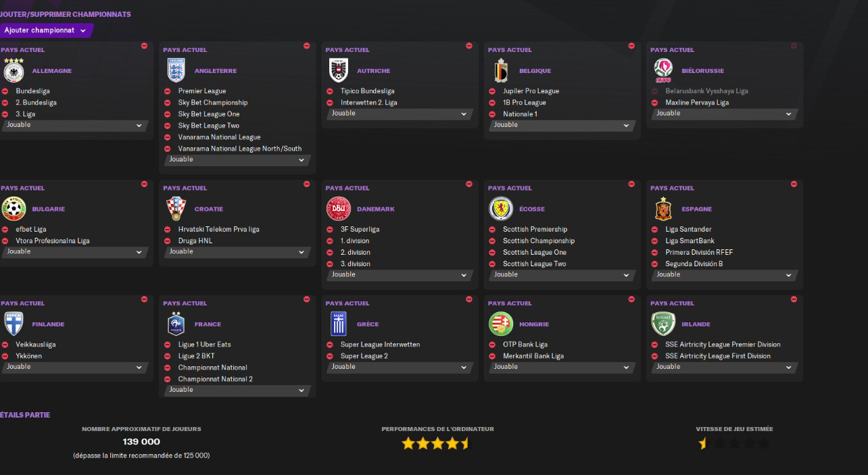868x475 pixels.
Task: Remove the Belgique country card
Action: click(631, 46)
